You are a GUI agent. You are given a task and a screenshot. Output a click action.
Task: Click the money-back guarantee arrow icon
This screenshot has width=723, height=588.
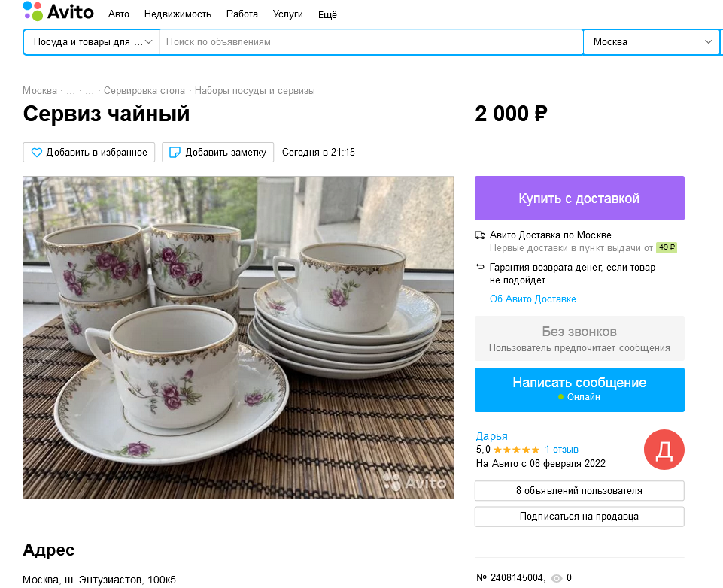click(480, 268)
